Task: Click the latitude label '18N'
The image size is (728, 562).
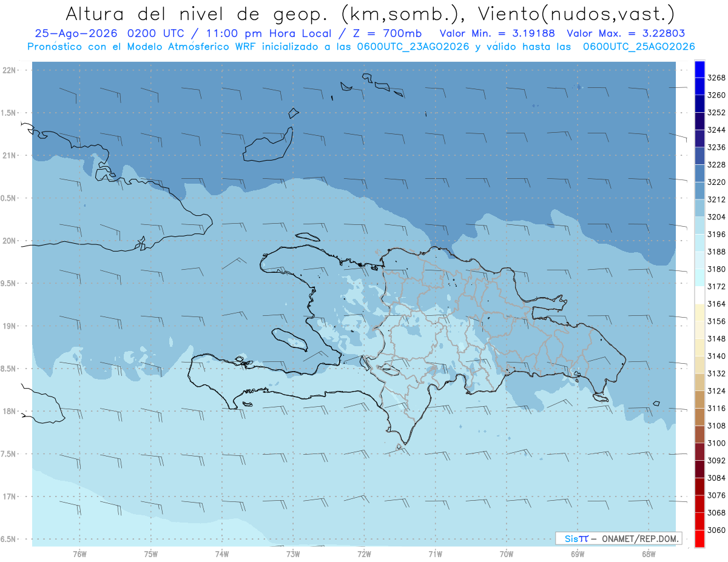Action: pos(10,412)
